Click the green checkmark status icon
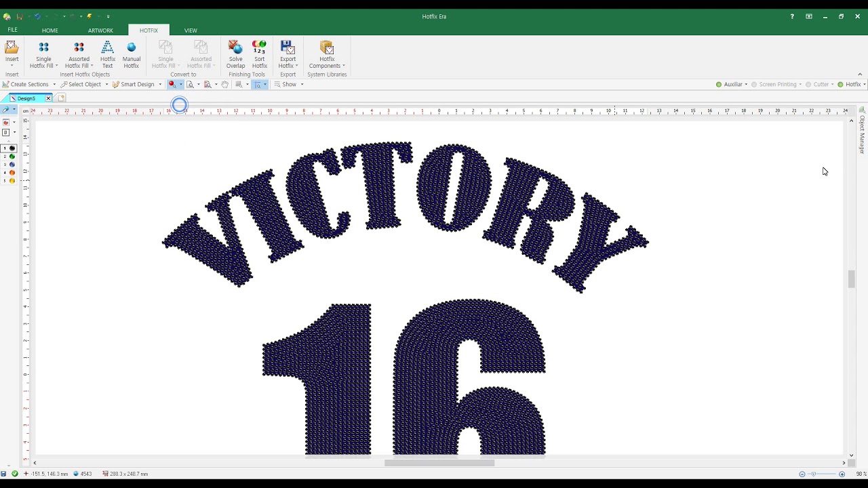This screenshot has height=488, width=868. pyautogui.click(x=15, y=474)
